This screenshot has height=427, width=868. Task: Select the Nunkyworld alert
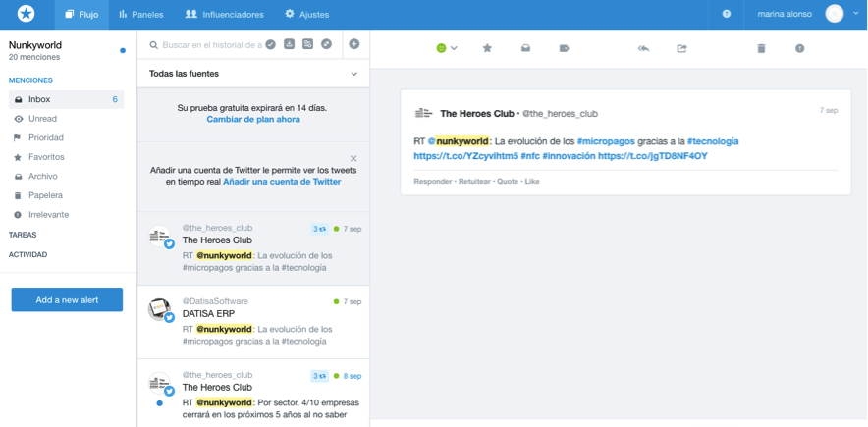point(67,50)
